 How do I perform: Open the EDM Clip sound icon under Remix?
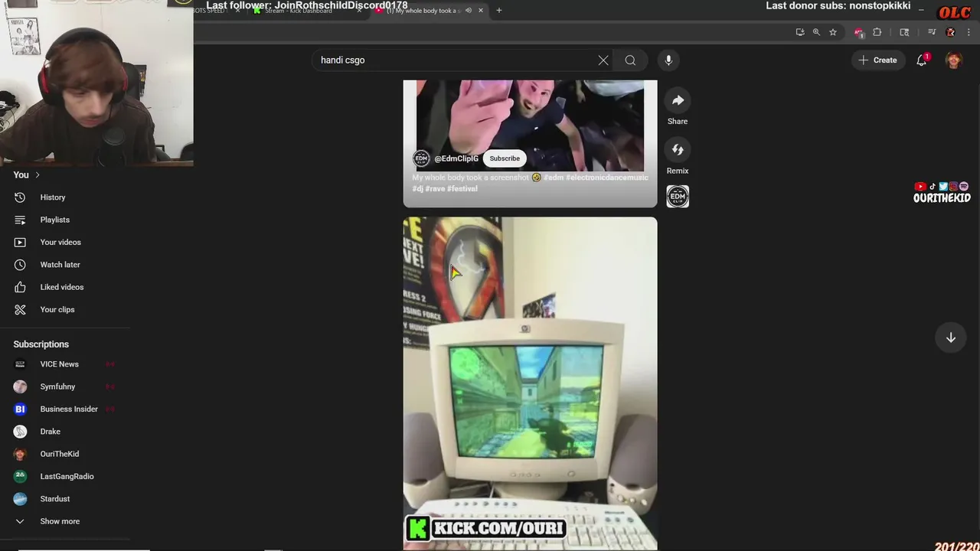pyautogui.click(x=678, y=197)
